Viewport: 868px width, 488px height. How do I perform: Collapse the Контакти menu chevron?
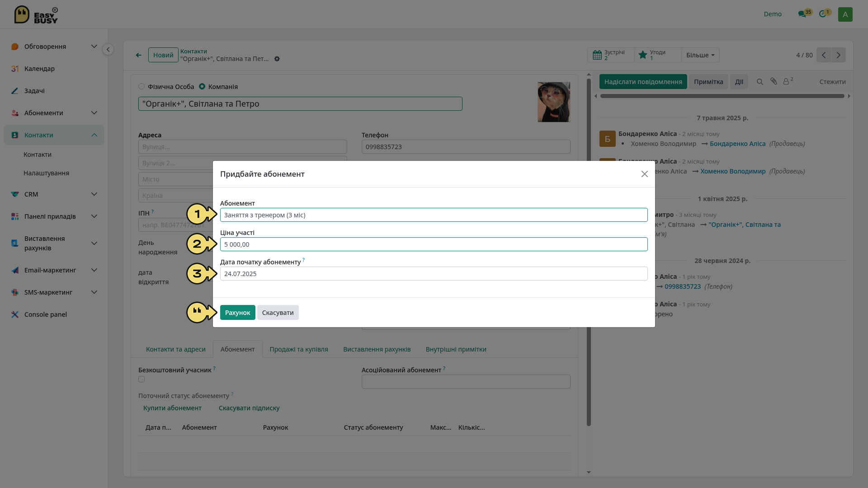pos(94,135)
